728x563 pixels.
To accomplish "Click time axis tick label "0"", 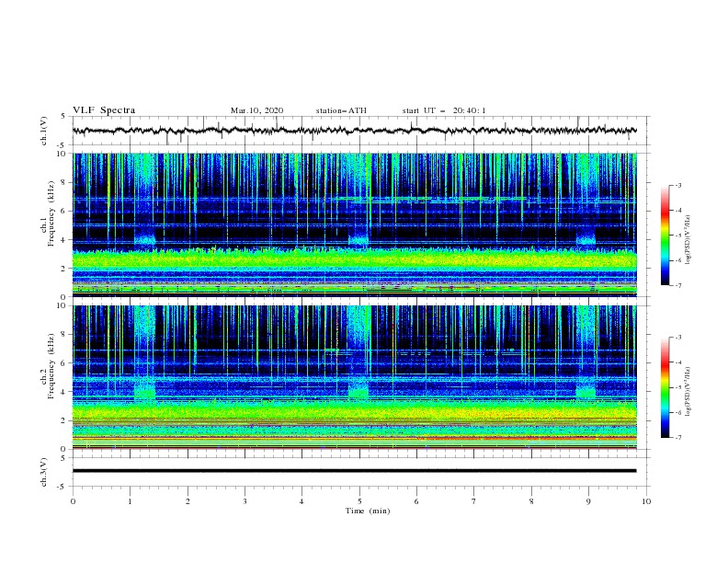I will 73,501.
